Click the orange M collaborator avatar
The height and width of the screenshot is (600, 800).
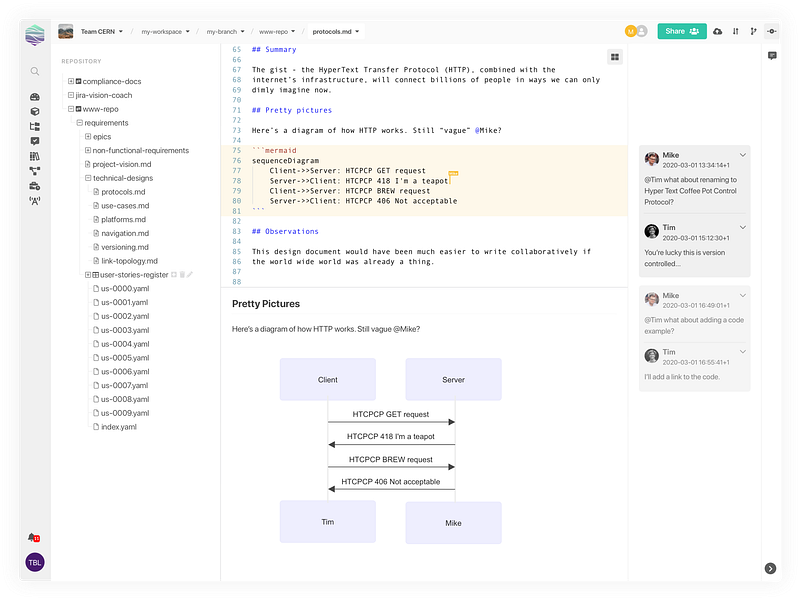click(631, 32)
